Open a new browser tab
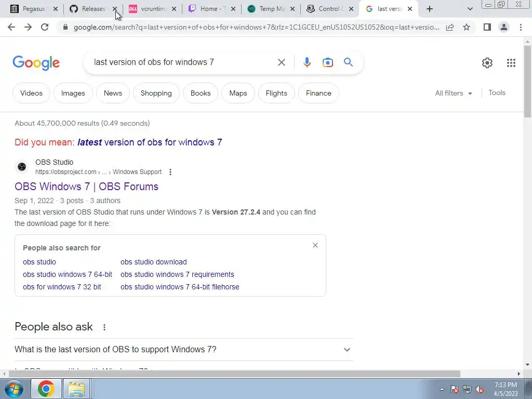Image resolution: width=532 pixels, height=399 pixels. point(430,9)
